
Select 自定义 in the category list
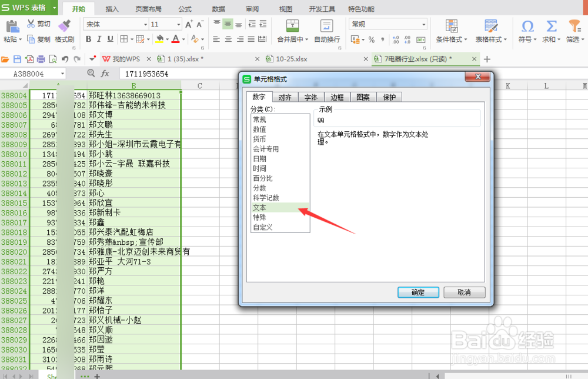point(280,227)
